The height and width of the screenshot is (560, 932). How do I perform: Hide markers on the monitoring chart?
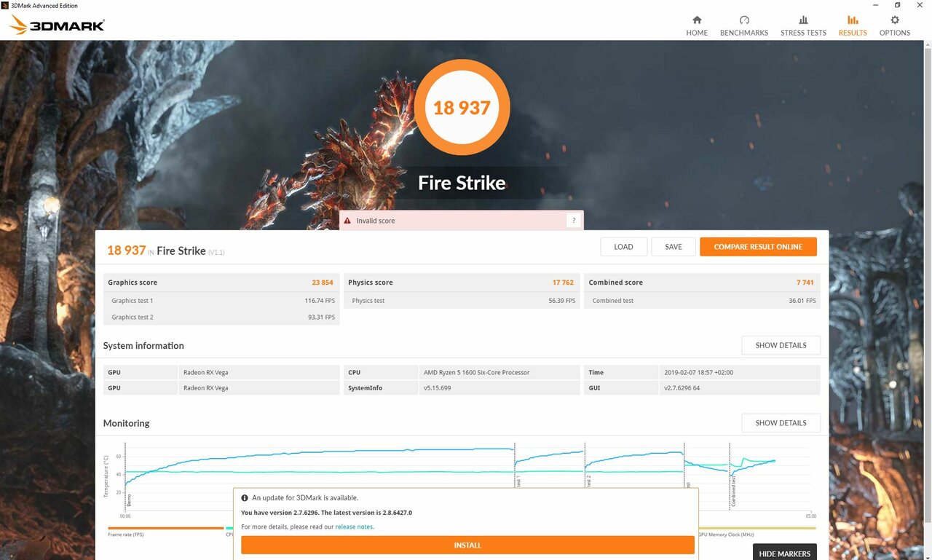(784, 553)
